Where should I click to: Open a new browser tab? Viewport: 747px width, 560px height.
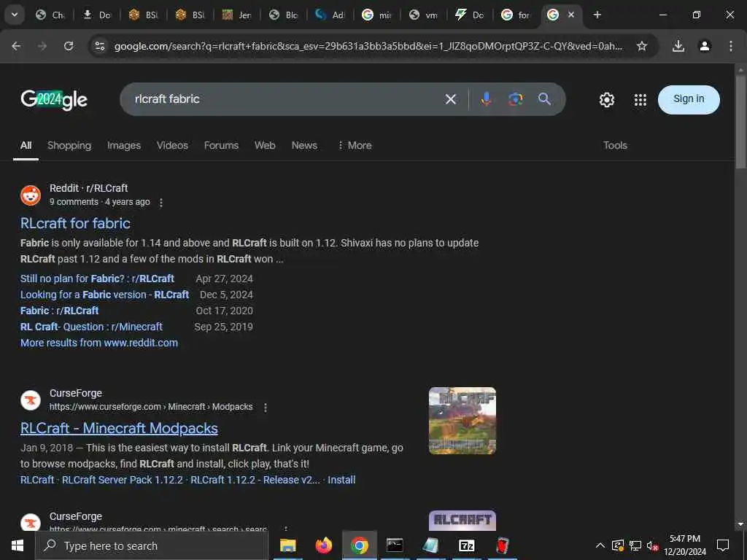coord(597,15)
